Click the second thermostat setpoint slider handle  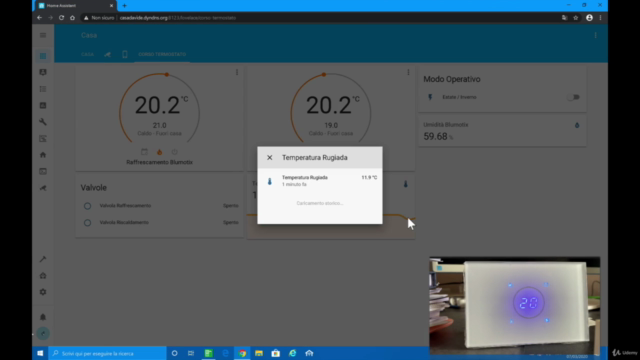[x=324, y=75]
